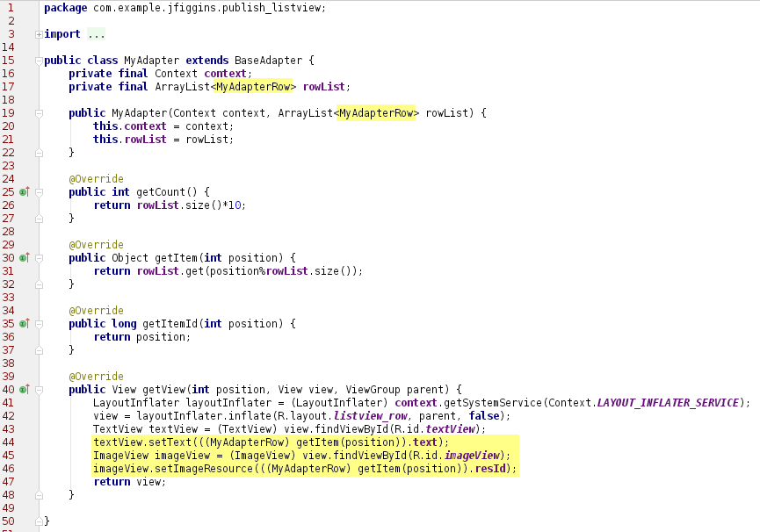Expand the collapsed import block

click(x=39, y=34)
